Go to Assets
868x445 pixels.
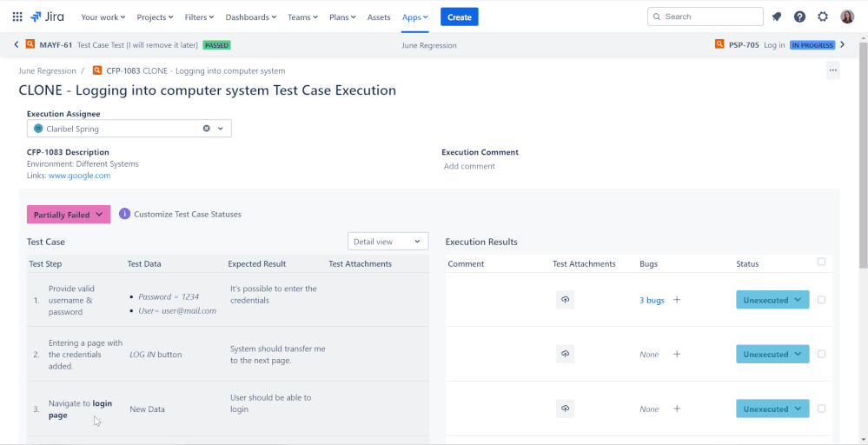tap(379, 17)
